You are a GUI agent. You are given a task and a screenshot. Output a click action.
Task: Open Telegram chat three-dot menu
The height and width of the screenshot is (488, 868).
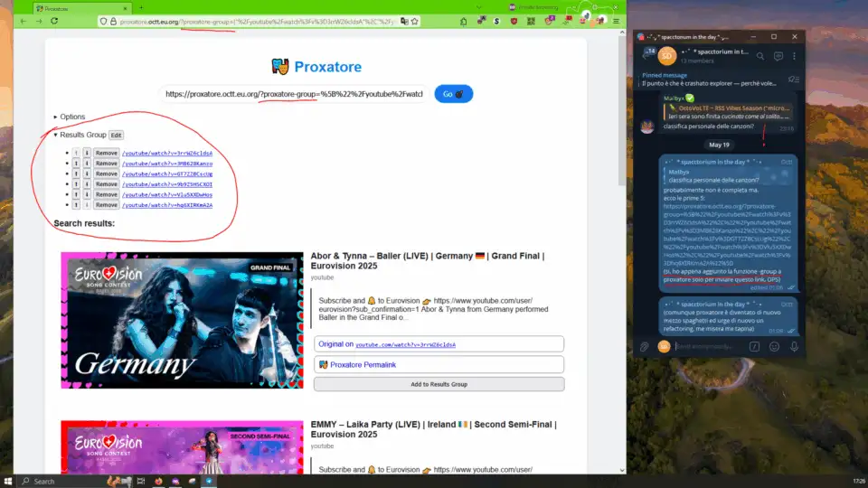pos(795,56)
